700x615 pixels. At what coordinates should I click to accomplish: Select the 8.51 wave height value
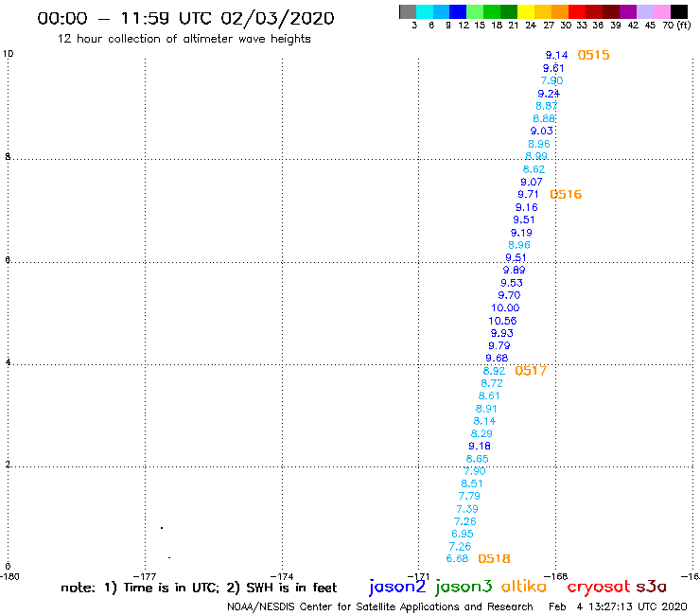tap(472, 483)
